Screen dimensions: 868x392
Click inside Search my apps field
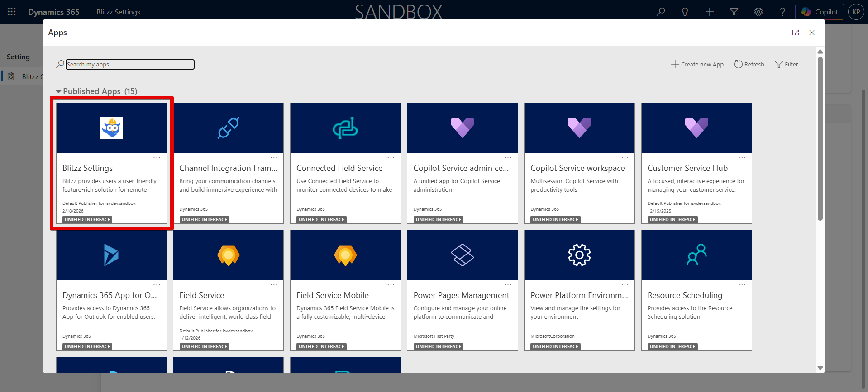[130, 64]
